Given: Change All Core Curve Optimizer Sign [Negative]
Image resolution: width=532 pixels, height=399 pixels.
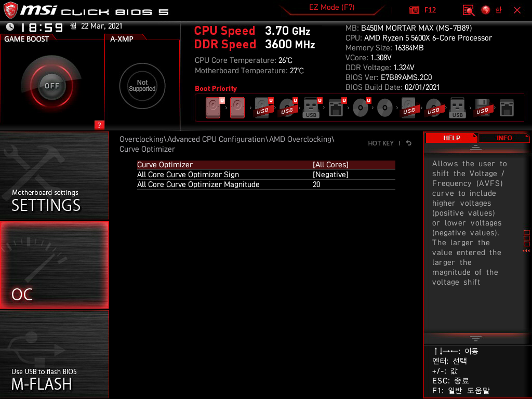Looking at the screenshot, I should pyautogui.click(x=266, y=175).
